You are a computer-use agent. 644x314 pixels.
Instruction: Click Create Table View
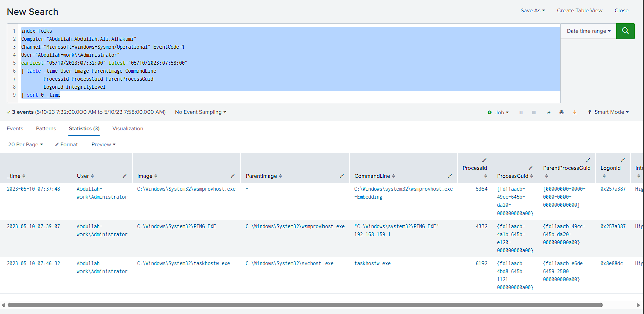pyautogui.click(x=580, y=10)
